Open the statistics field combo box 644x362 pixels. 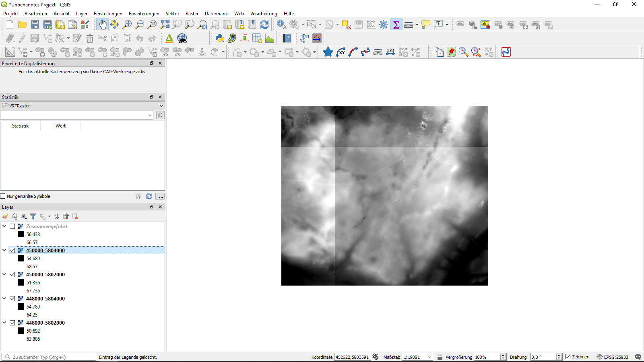pyautogui.click(x=77, y=115)
